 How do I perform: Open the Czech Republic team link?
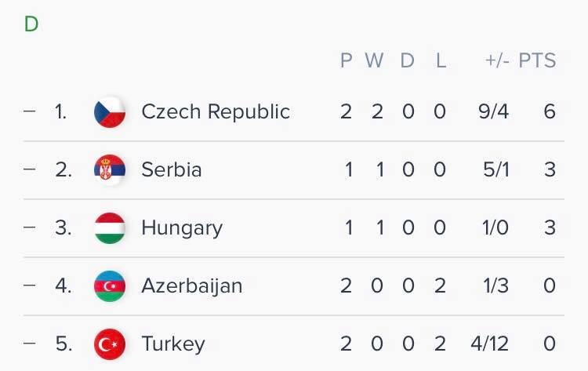pos(216,112)
